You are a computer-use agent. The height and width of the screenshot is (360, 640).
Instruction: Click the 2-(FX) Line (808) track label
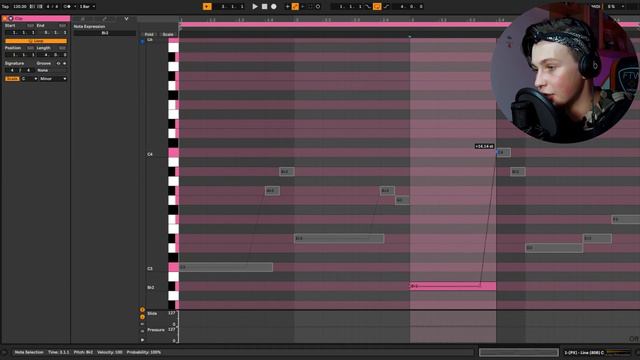584,352
